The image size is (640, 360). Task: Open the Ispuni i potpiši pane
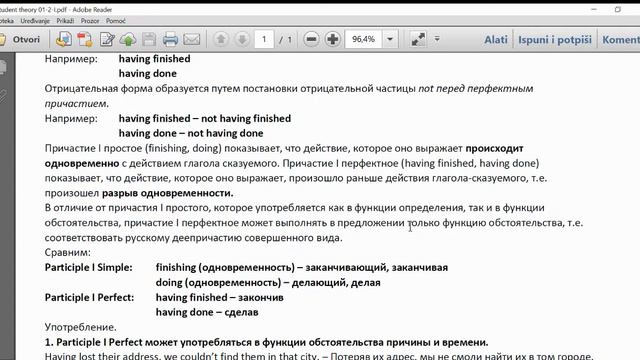pyautogui.click(x=555, y=40)
